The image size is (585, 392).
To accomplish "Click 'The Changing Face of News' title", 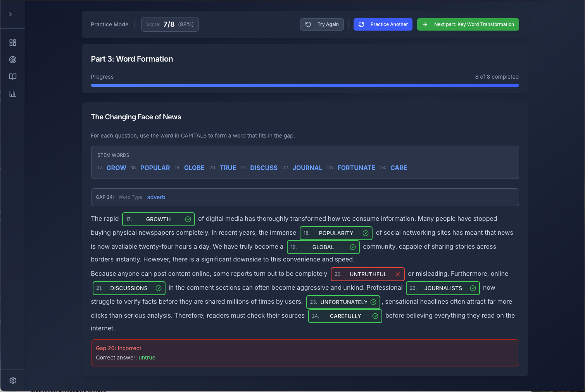I will tap(136, 117).
